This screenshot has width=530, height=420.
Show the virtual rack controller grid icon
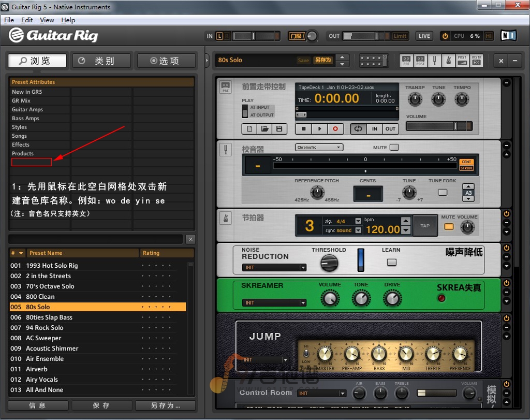[373, 61]
